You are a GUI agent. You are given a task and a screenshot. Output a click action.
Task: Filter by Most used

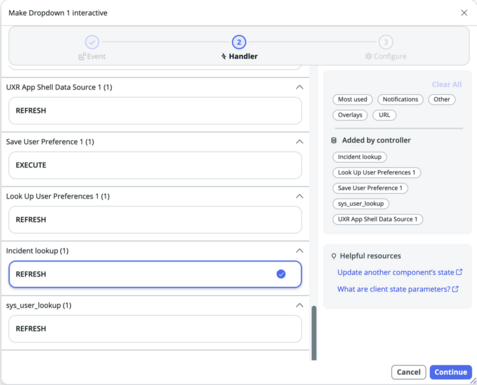[352, 99]
